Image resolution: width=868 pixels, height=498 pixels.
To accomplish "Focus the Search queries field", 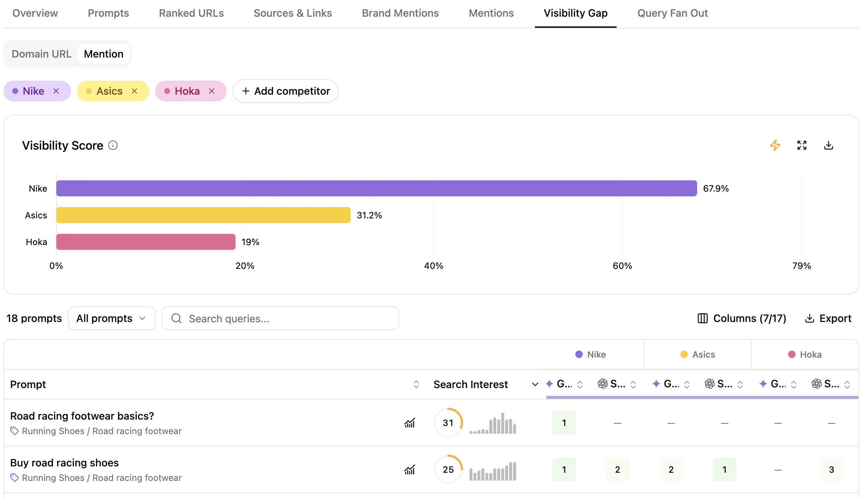I will click(x=280, y=318).
